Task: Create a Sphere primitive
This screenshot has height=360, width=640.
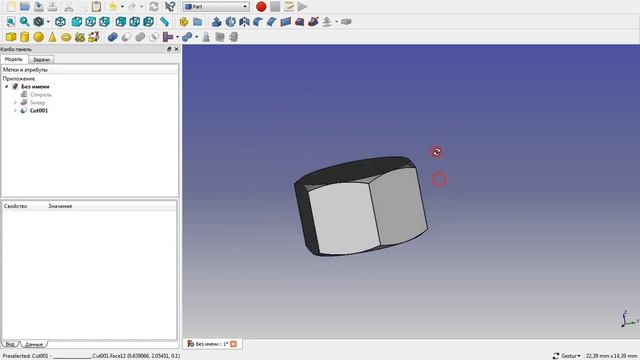Action: (39, 37)
